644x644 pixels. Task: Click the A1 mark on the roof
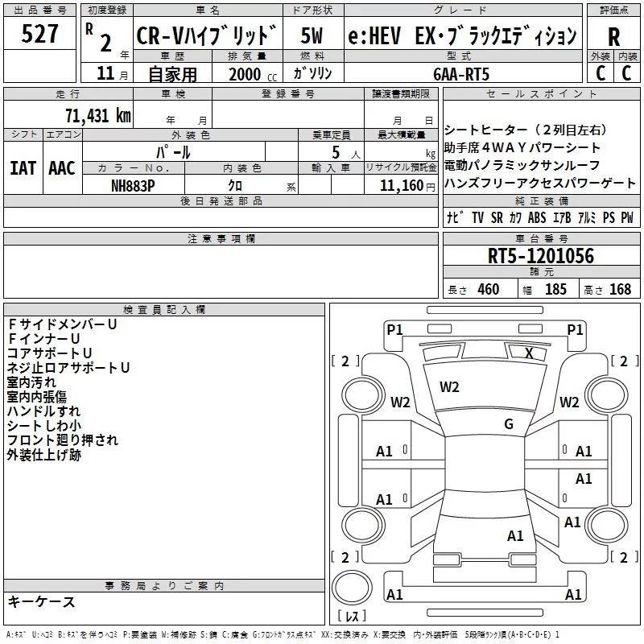(x=515, y=535)
